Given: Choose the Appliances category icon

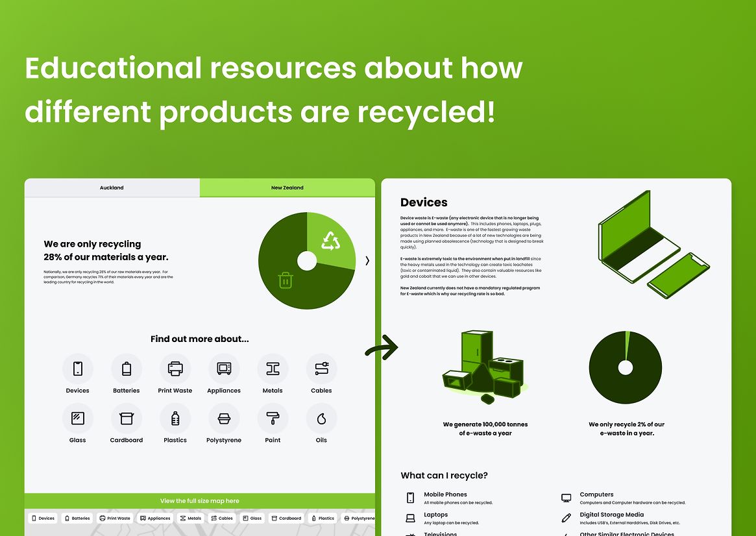Looking at the screenshot, I should pos(224,369).
